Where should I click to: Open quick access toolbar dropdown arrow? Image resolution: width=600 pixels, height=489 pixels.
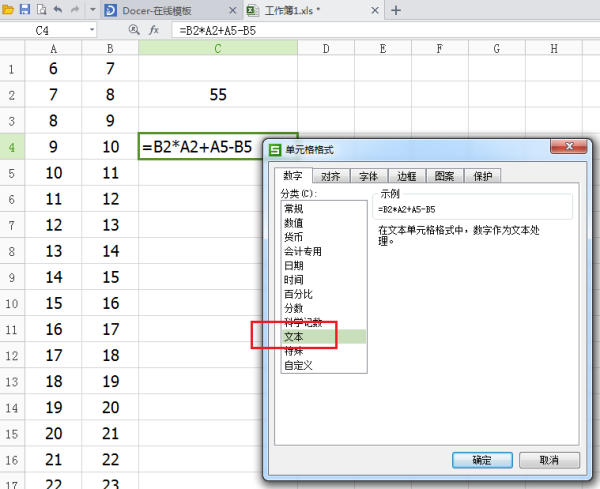92,10
